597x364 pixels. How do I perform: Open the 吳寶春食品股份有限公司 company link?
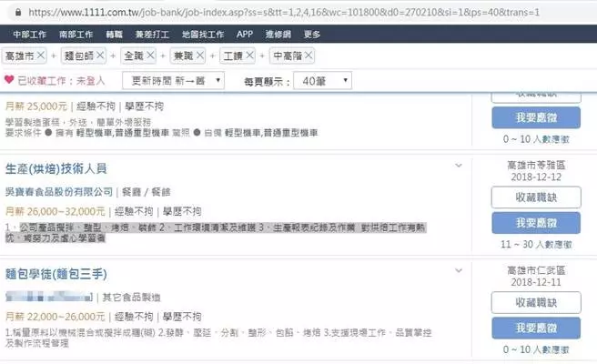tap(59, 191)
